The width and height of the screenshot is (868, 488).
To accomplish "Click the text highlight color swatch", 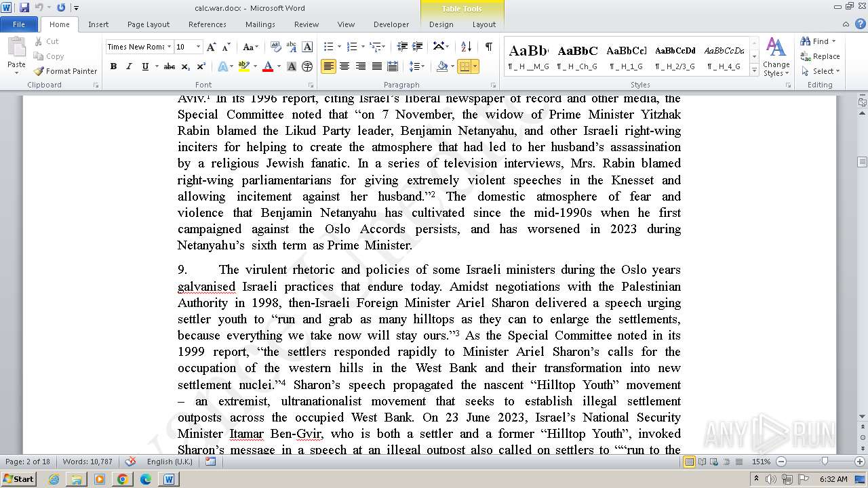I will tap(243, 66).
